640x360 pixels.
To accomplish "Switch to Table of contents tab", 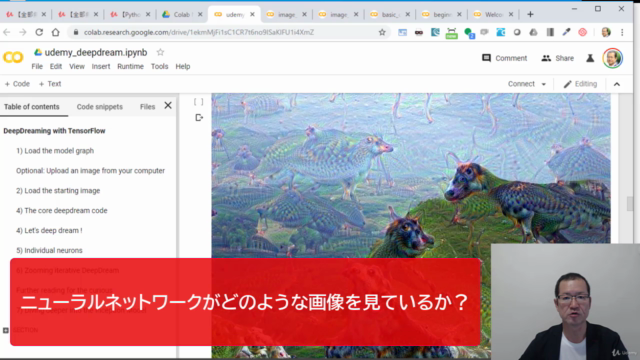I will [x=31, y=107].
